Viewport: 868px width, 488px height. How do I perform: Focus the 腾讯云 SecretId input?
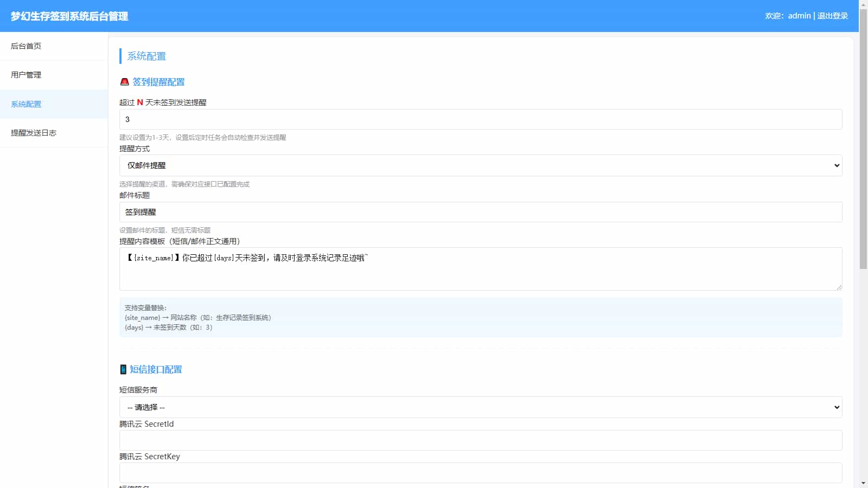pos(480,440)
